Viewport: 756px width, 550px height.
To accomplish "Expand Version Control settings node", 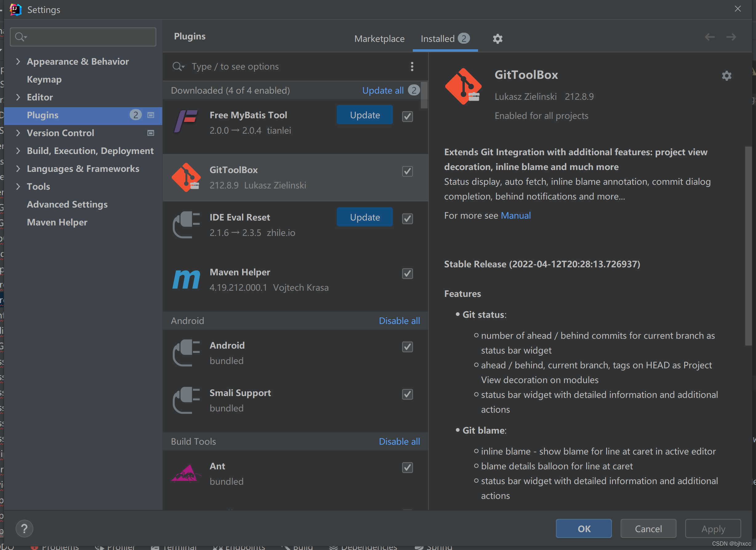I will 18,133.
